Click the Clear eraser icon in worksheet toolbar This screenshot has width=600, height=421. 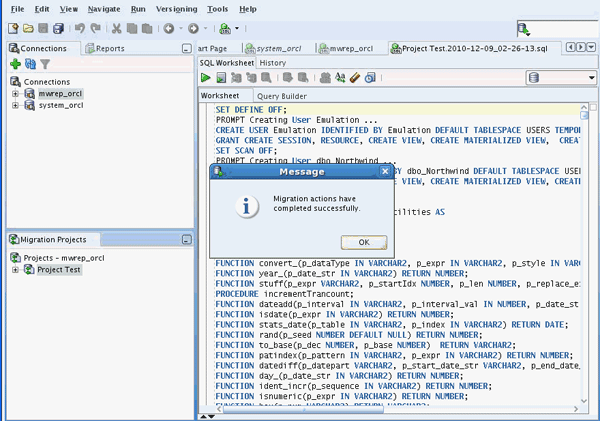[x=355, y=78]
